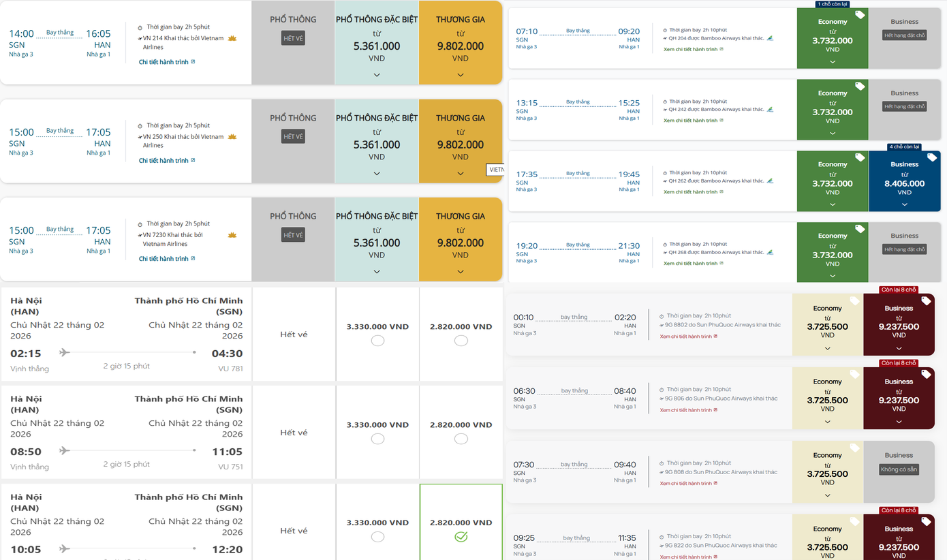Click the external link icon for VN 250 itinerary details
947x560 pixels.
point(193,161)
